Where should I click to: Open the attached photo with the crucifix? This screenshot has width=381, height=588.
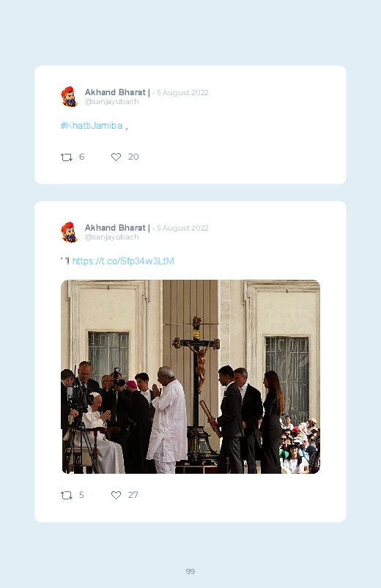pyautogui.click(x=190, y=376)
